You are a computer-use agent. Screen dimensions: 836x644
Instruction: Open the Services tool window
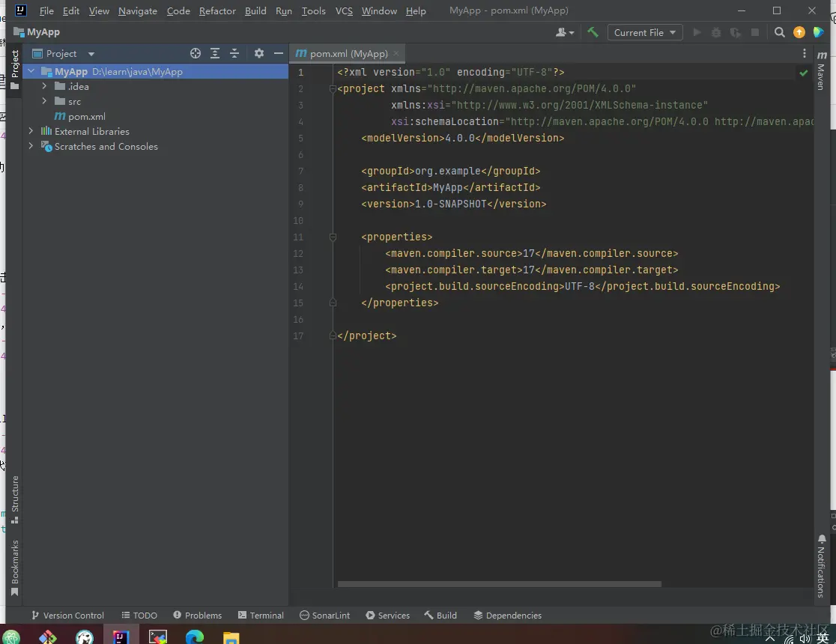click(x=387, y=616)
